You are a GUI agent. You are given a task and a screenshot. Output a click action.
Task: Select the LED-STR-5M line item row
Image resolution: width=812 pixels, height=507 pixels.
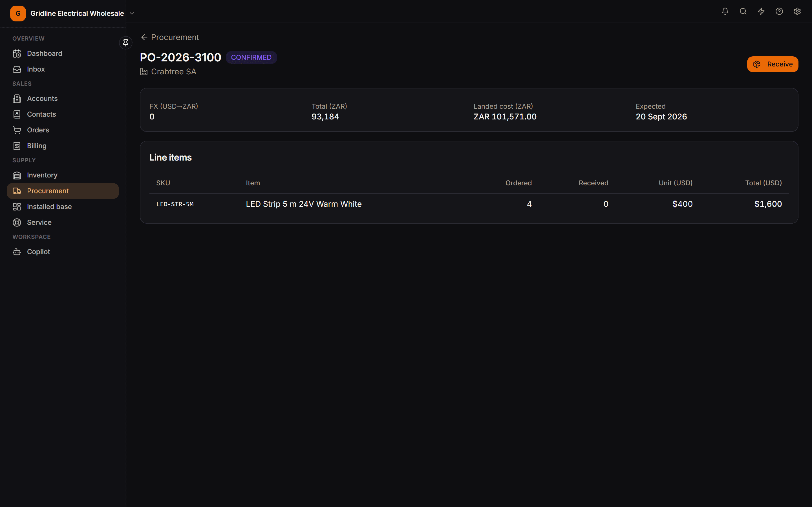click(469, 204)
